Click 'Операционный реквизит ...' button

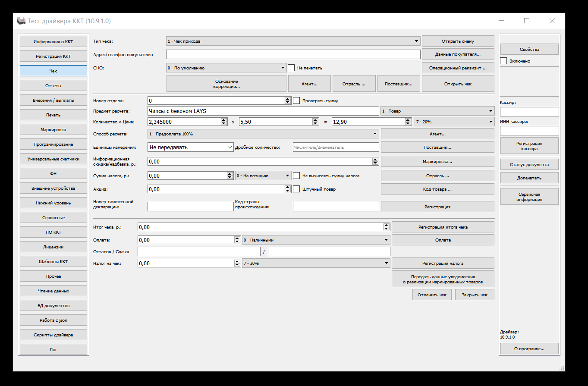coord(458,68)
